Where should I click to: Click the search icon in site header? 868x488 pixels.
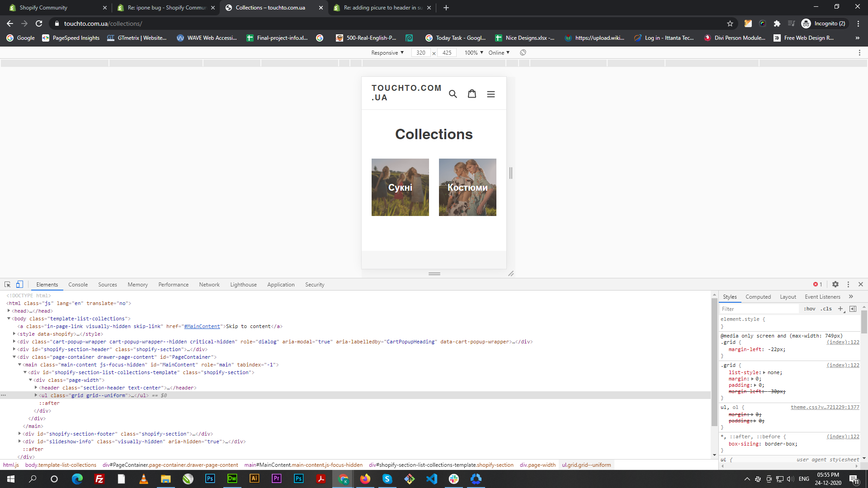453,94
